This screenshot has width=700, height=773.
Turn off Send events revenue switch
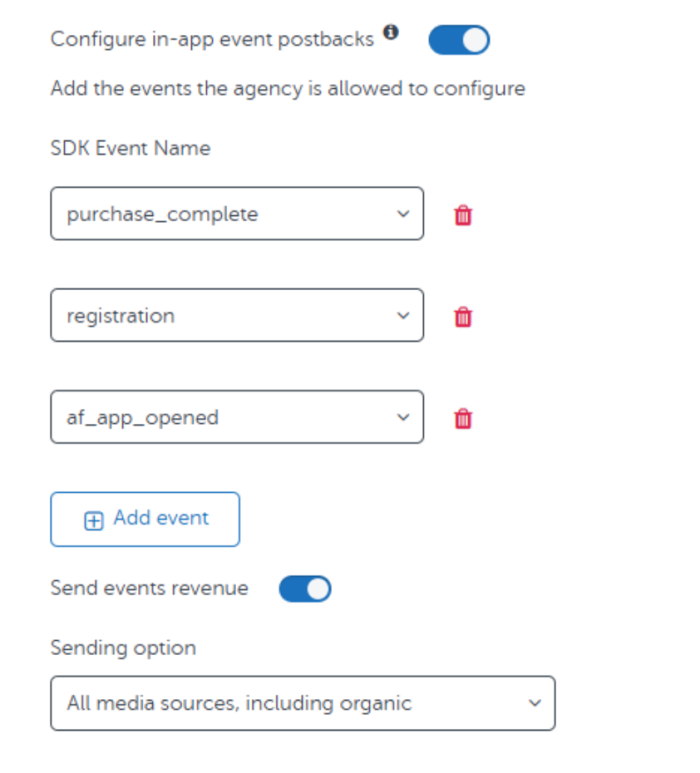[x=305, y=589]
